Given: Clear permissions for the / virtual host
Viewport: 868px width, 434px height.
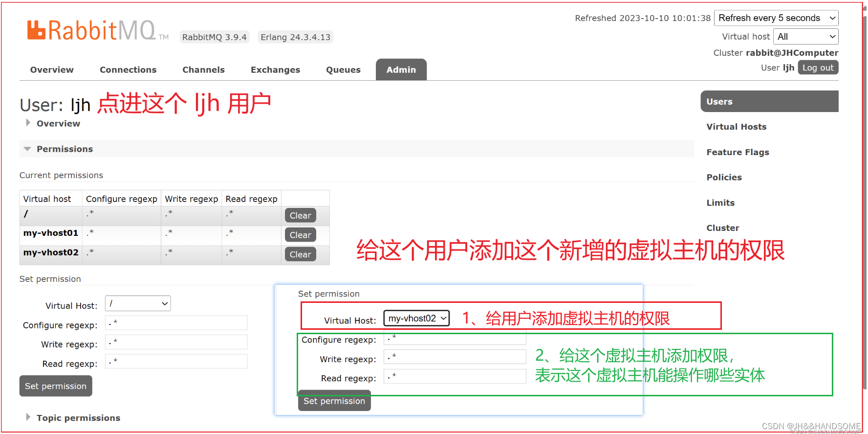Looking at the screenshot, I should [300, 215].
